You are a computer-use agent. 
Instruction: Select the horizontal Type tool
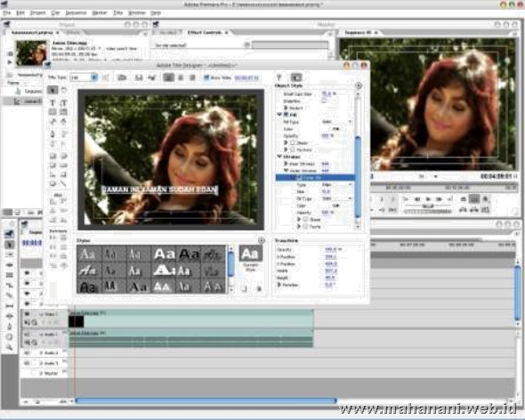[x=52, y=103]
